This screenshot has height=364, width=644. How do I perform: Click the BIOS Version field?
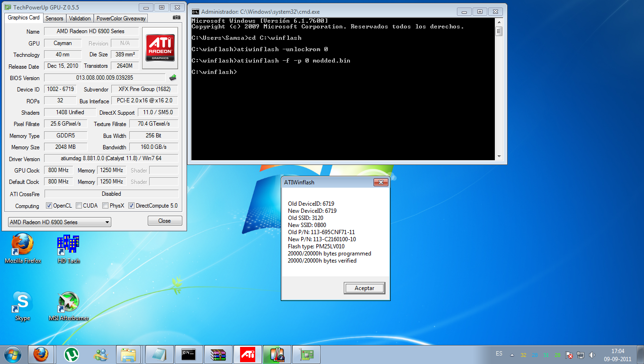point(105,78)
